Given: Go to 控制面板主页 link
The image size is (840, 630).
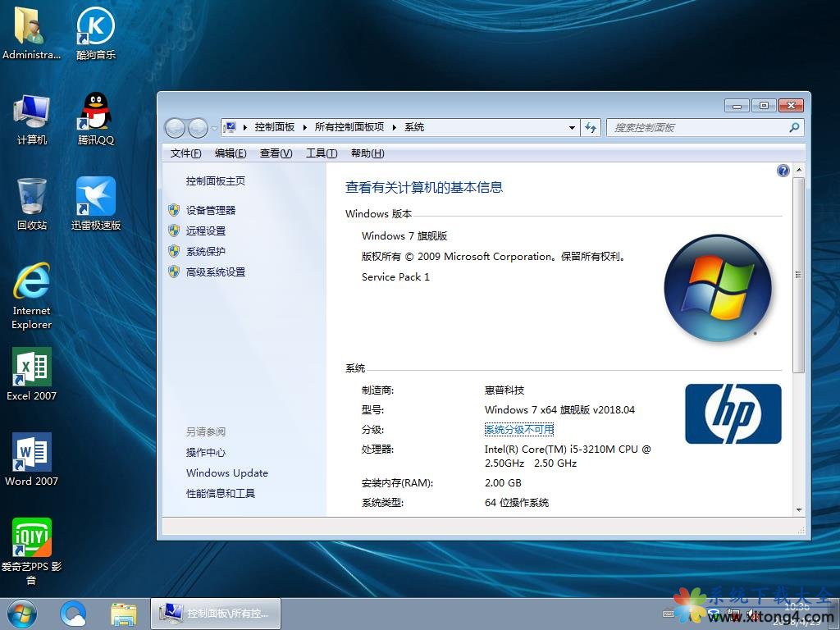Looking at the screenshot, I should pos(216,181).
